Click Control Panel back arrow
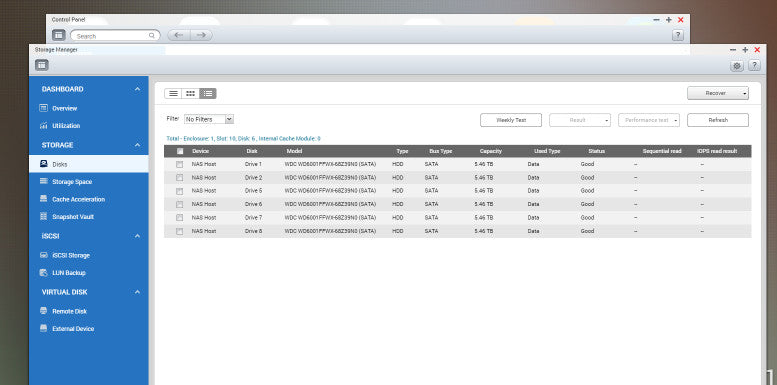 (x=179, y=35)
